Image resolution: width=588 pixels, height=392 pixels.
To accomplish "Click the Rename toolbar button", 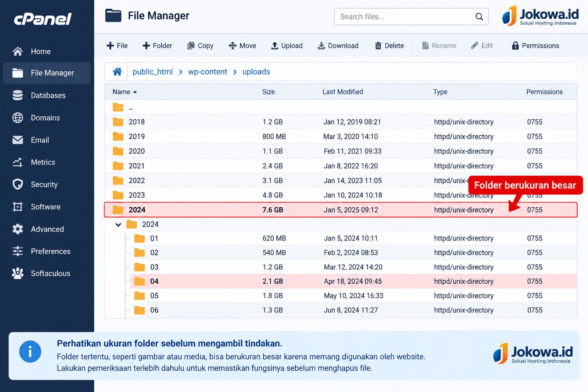I will [439, 46].
